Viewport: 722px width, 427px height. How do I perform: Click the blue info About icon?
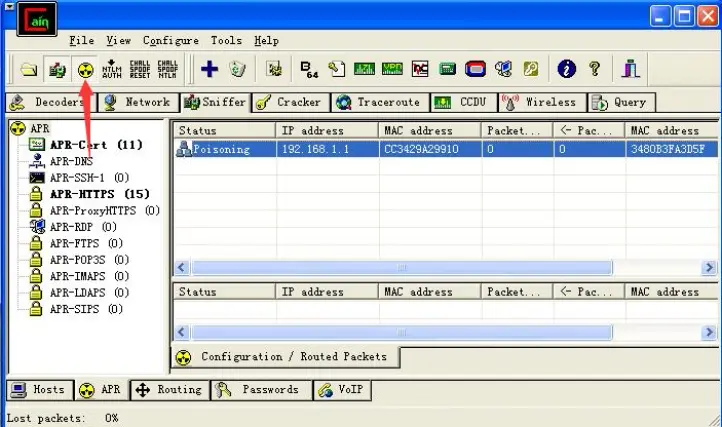[x=567, y=69]
